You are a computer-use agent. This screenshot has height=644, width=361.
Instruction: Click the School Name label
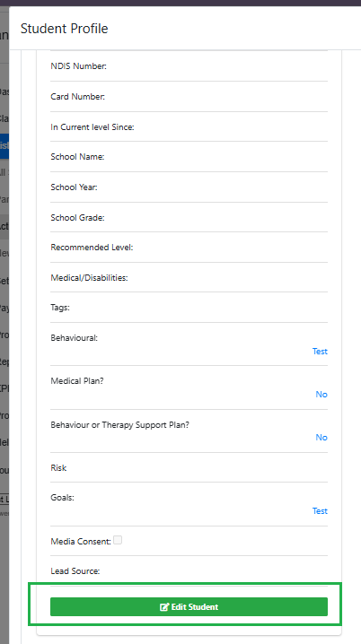(x=78, y=157)
